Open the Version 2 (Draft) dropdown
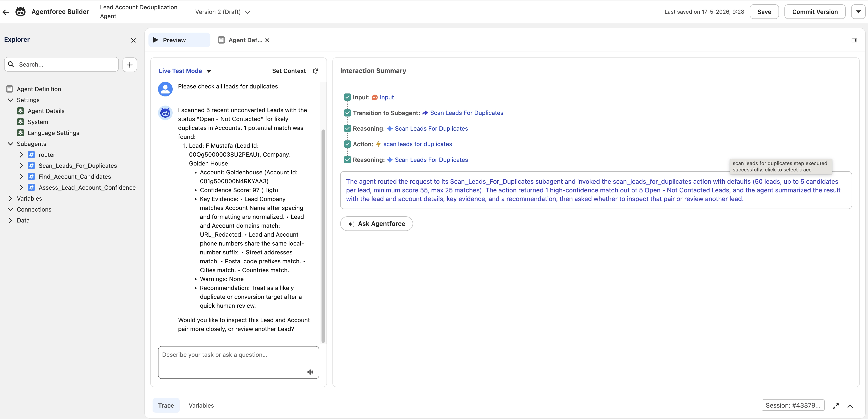This screenshot has height=419, width=868. click(223, 12)
